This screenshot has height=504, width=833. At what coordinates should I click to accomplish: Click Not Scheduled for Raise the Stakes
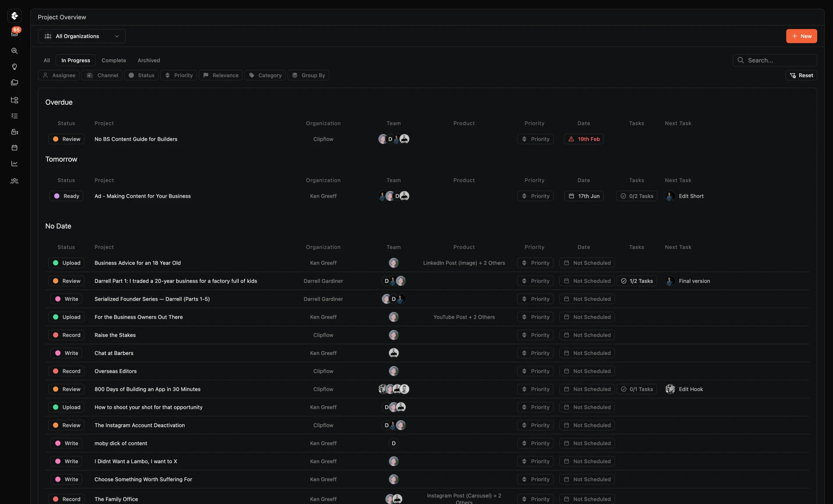(587, 335)
